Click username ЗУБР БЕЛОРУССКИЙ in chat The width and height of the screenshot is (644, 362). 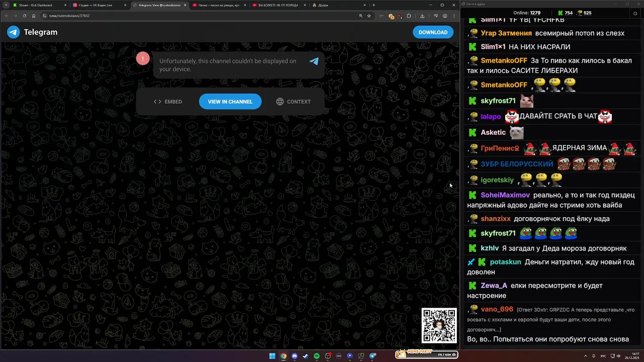(x=517, y=164)
